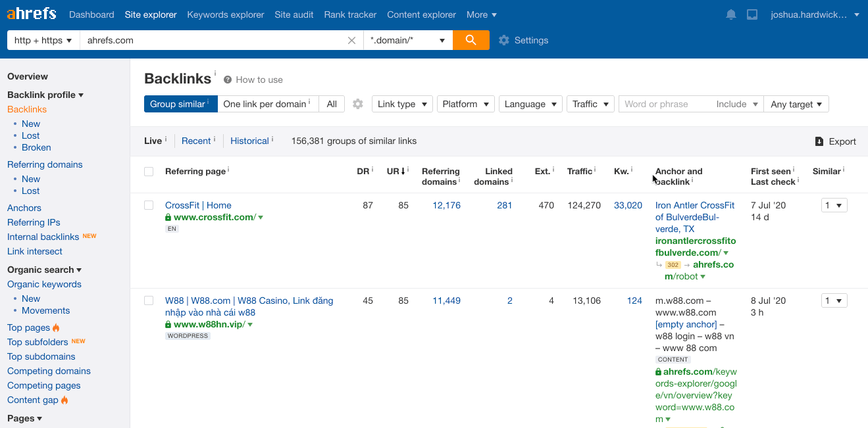The height and width of the screenshot is (428, 868).
Task: Open the How to use help icon
Action: tap(228, 80)
